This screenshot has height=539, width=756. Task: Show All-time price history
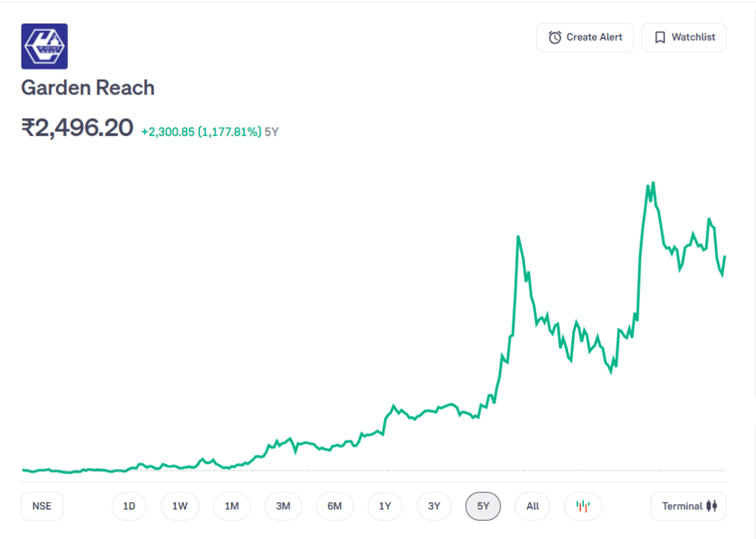coord(533,507)
